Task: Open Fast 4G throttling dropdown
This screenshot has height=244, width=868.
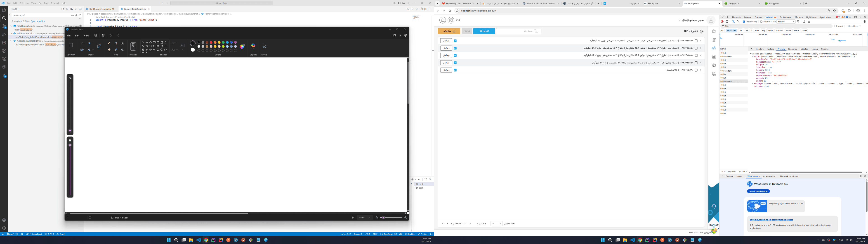Action: (786, 21)
